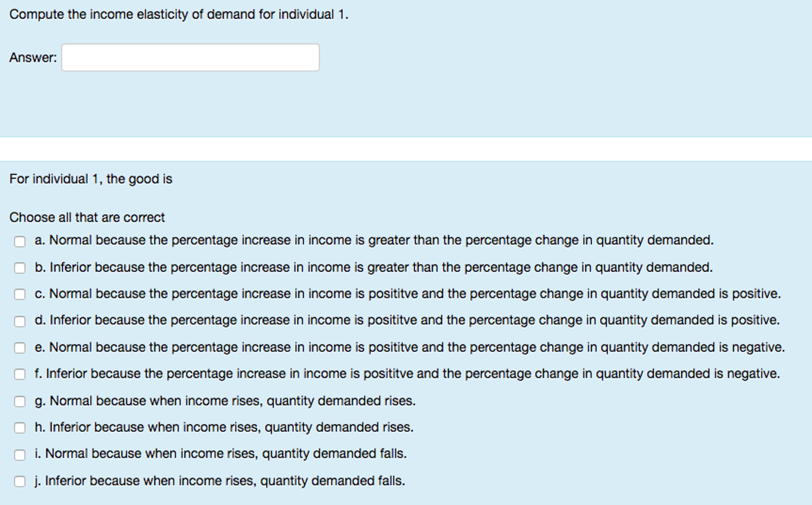Click the income elasticity question heading
Screen dimensions: 812x505
pyautogui.click(x=179, y=14)
